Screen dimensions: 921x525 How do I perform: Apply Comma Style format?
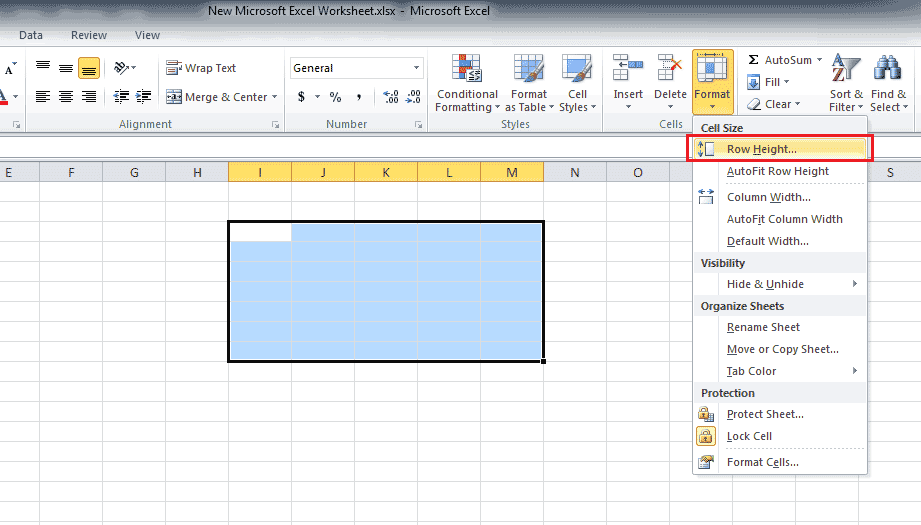[x=358, y=97]
